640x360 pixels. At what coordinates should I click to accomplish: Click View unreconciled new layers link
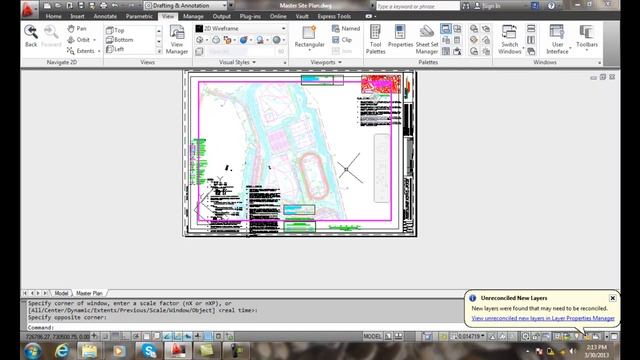(x=543, y=318)
